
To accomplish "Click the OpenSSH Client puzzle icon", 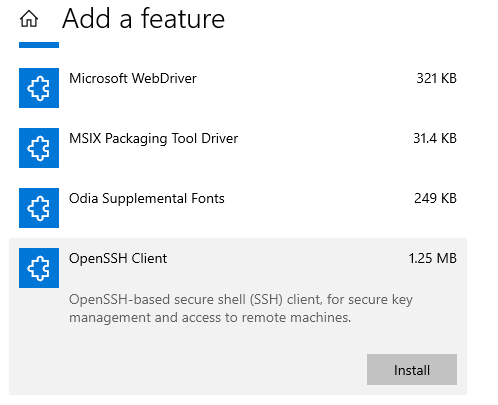I will (x=39, y=268).
